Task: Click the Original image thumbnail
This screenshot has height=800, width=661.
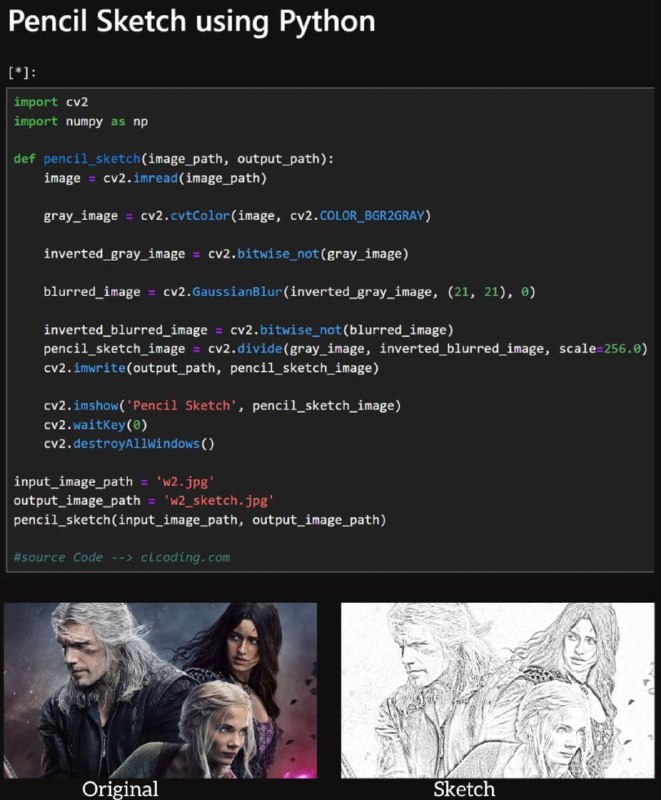Action: [x=160, y=690]
